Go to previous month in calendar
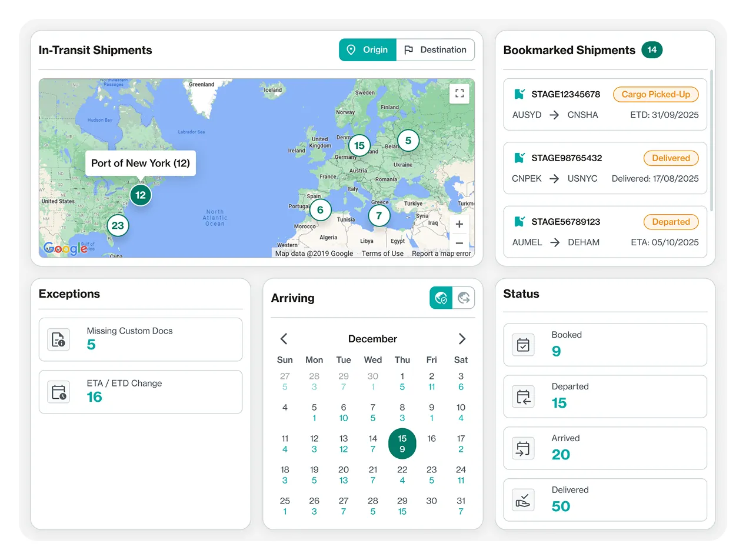 pos(284,339)
